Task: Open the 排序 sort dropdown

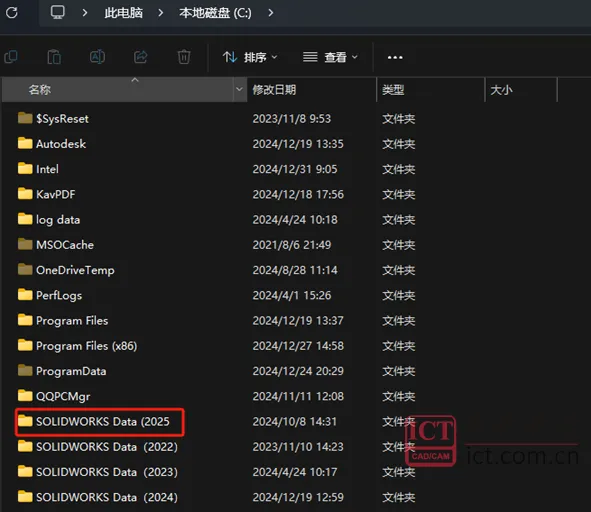Action: [x=250, y=57]
